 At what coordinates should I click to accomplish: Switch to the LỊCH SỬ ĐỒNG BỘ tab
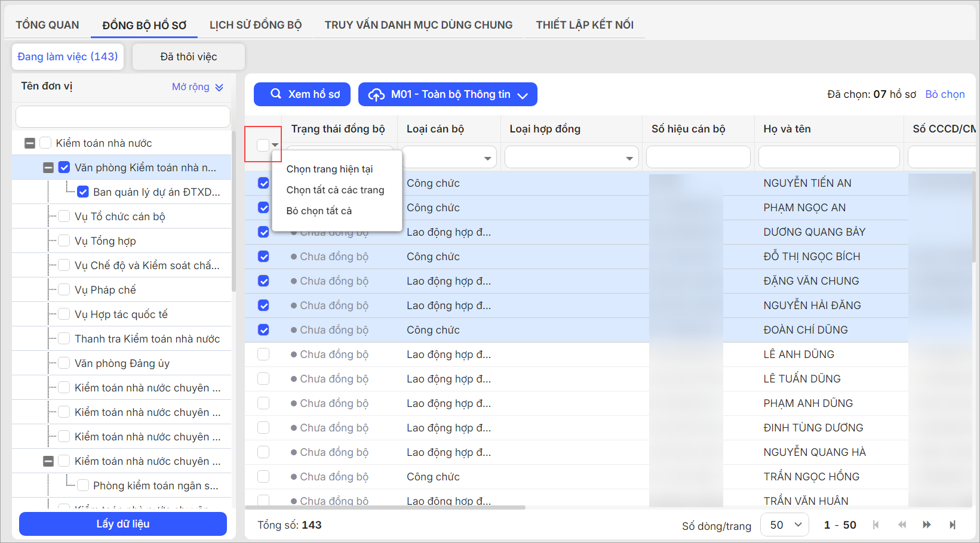pos(255,24)
